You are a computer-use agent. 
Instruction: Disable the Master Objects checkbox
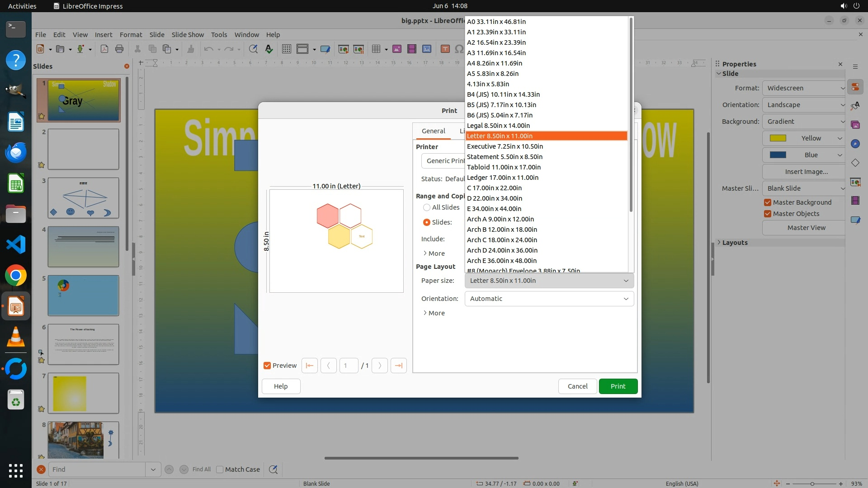tap(768, 214)
